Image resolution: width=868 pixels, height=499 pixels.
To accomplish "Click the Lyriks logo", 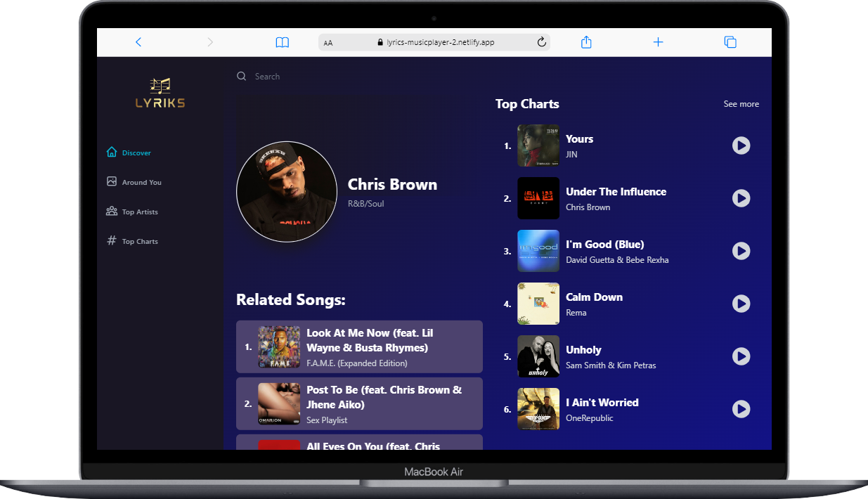I will 160,93.
